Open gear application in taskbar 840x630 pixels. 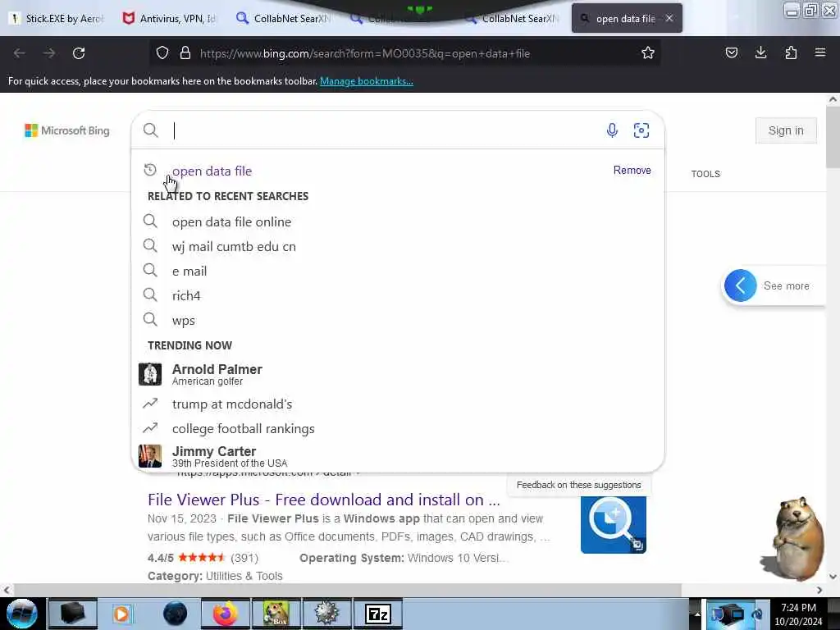point(326,614)
